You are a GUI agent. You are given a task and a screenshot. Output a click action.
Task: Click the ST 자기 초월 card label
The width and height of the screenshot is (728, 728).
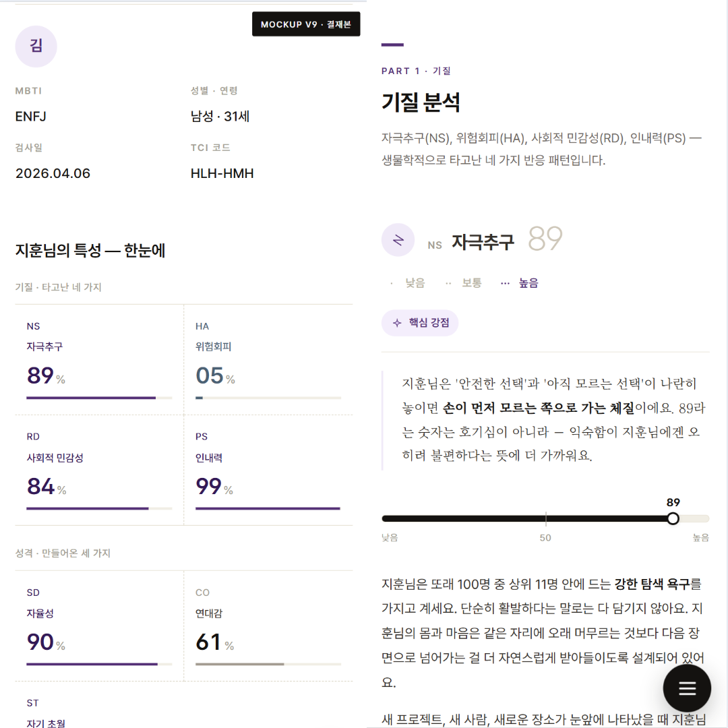46,723
